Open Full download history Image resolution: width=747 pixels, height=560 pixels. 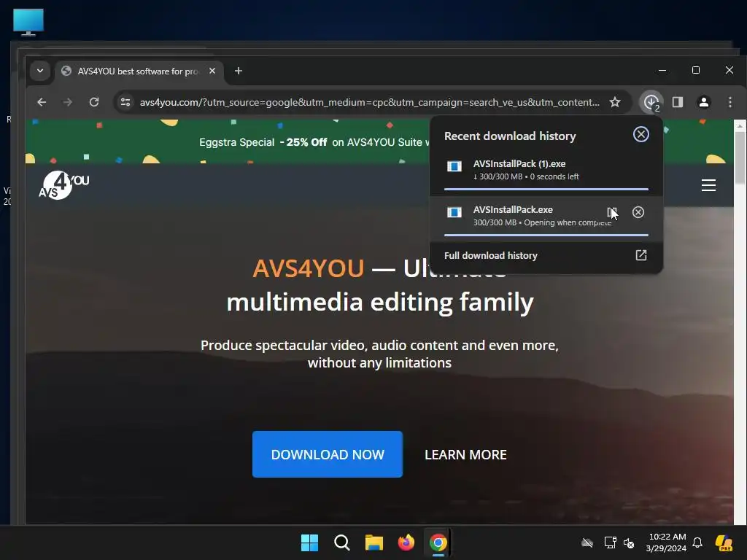tap(546, 256)
